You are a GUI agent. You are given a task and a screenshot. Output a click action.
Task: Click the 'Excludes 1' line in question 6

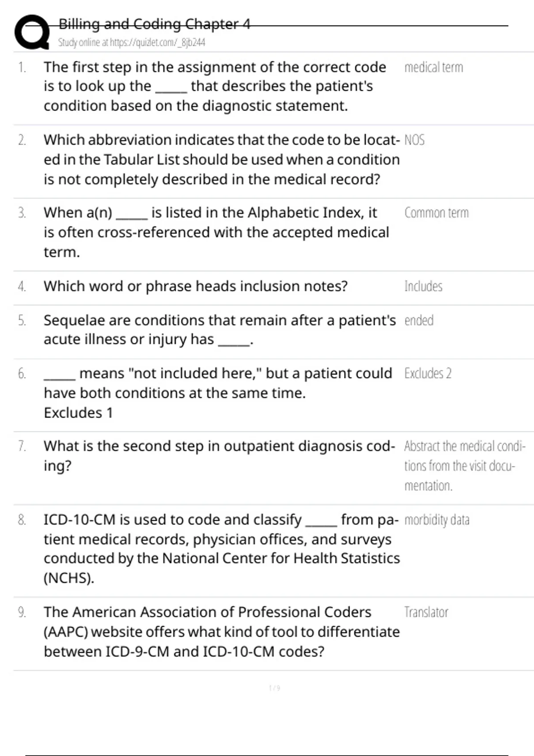pyautogui.click(x=78, y=413)
